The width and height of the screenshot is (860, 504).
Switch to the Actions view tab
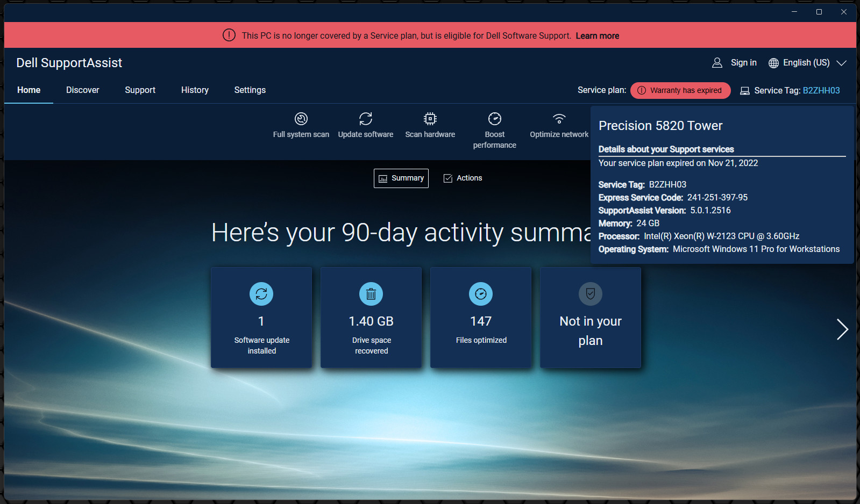click(463, 178)
